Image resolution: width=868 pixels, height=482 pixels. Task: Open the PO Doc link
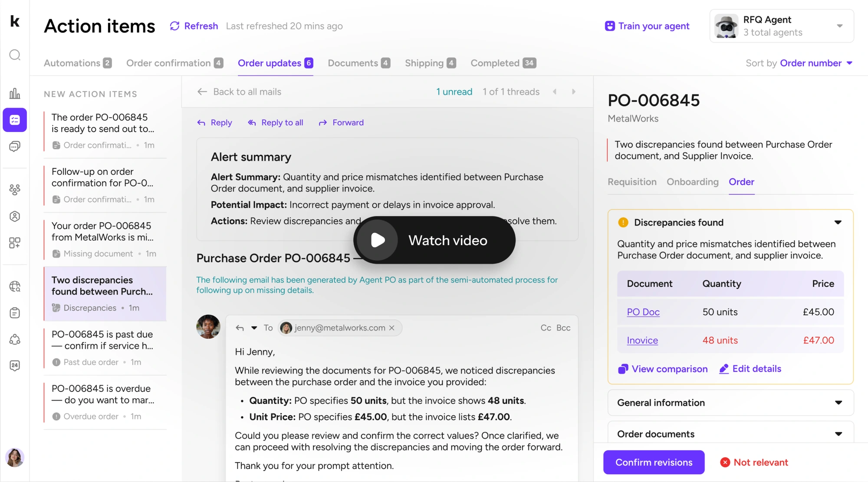(x=643, y=312)
